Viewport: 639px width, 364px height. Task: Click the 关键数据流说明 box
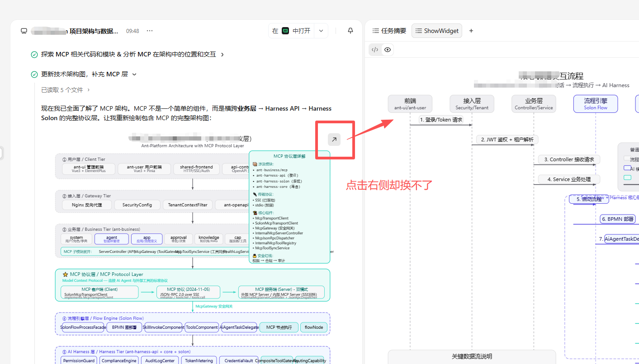(472, 357)
